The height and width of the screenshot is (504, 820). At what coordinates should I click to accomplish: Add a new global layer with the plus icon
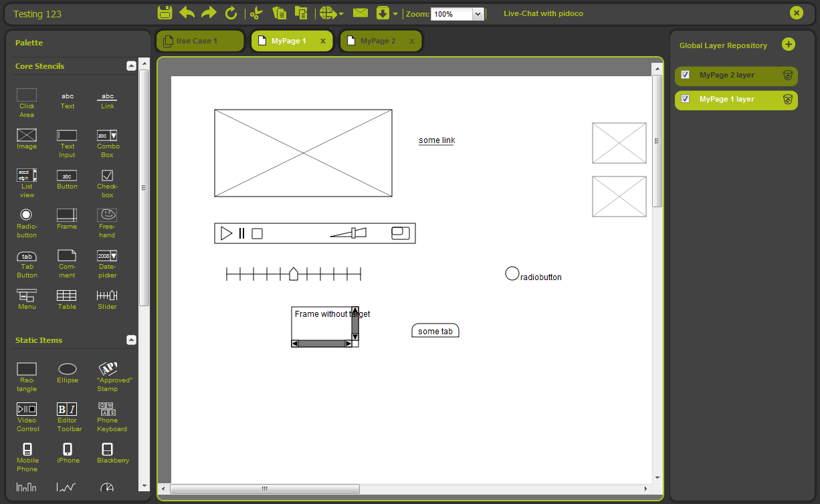789,45
